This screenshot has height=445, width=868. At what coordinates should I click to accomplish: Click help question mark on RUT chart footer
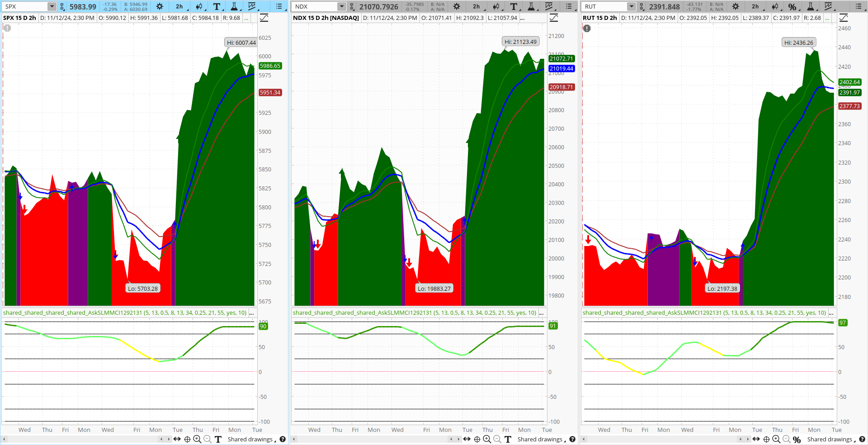pos(862,439)
